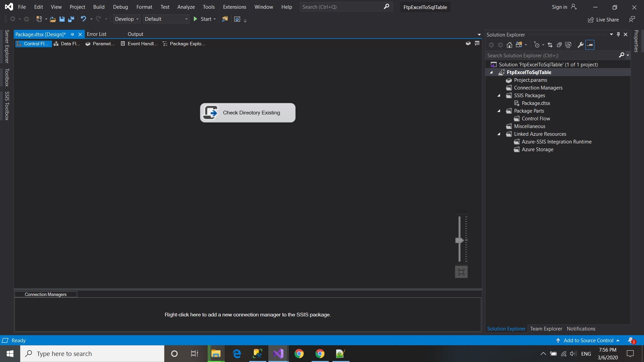Toggle auto-hide pin on Solution Explorer
The image size is (644, 362).
pyautogui.click(x=618, y=35)
